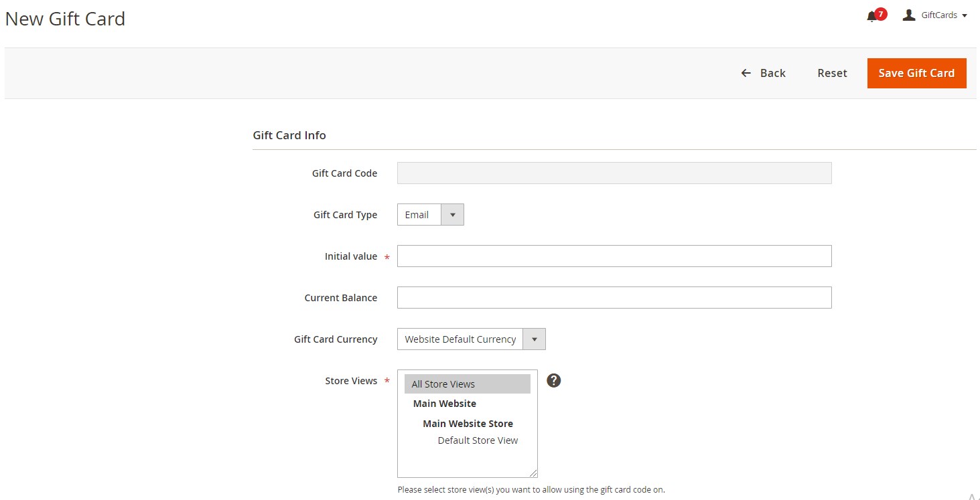Grab the Store Views listbox resize handle
Image resolution: width=980 pixels, height=500 pixels.
coord(533,473)
